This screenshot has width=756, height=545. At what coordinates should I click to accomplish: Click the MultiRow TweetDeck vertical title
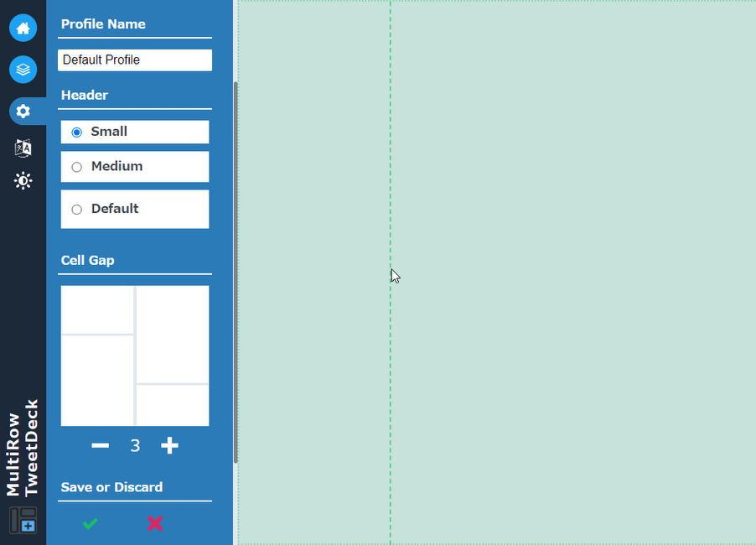tap(23, 448)
